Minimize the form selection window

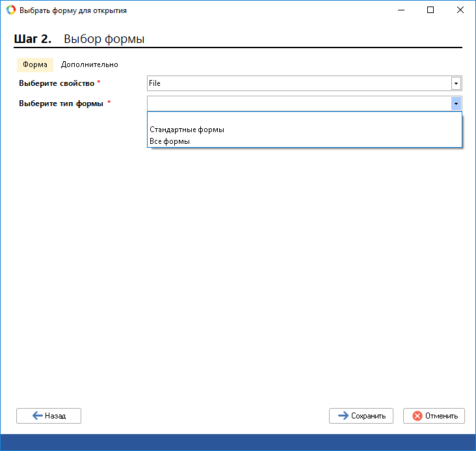tap(400, 10)
